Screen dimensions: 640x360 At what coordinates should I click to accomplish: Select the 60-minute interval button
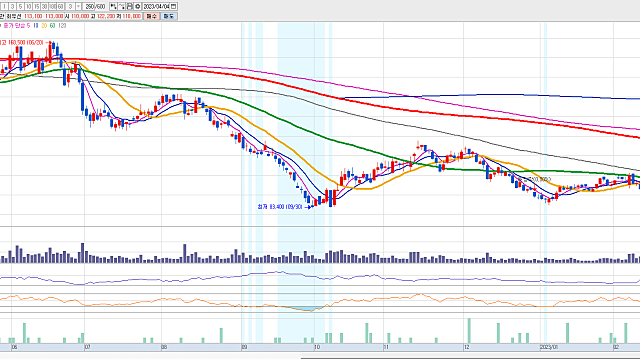pos(60,7)
